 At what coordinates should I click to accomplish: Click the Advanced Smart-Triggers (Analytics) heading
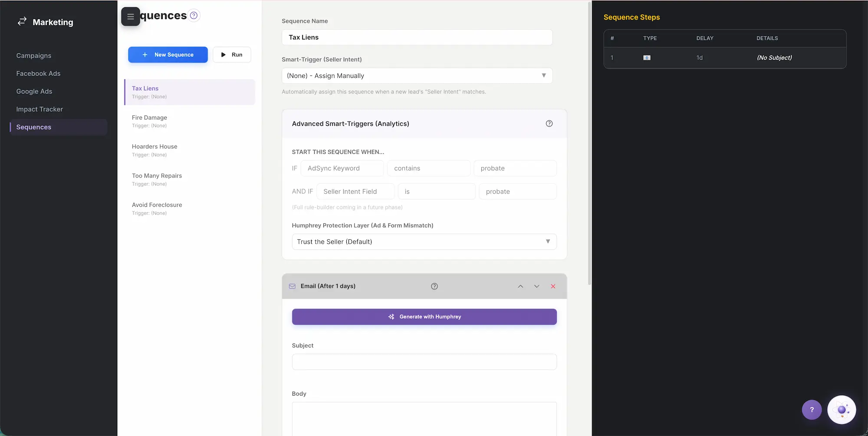(x=351, y=124)
